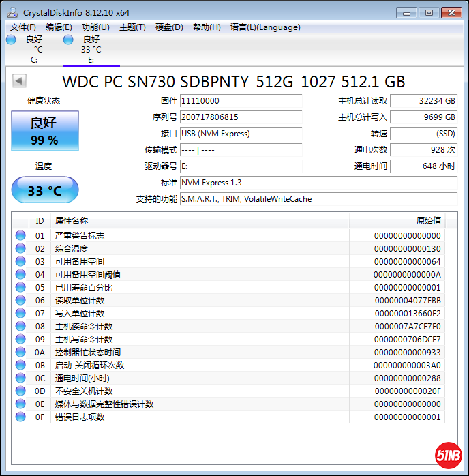Open the 功能(U) menu
Screen dimensions: 469x476
tap(95, 27)
